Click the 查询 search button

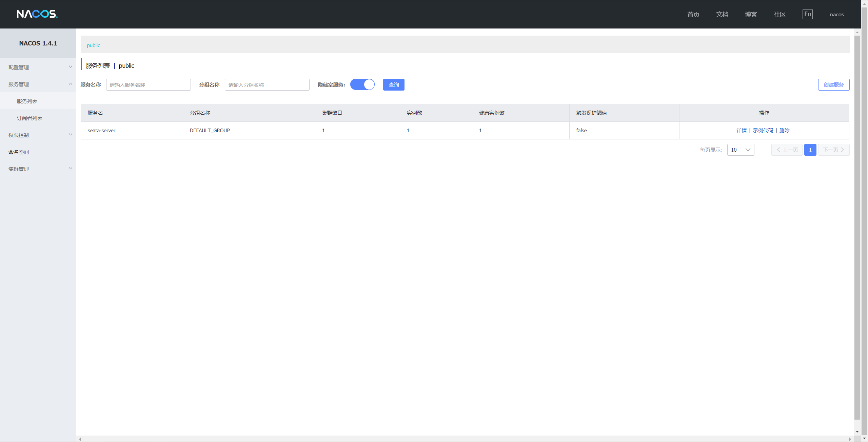pos(393,85)
